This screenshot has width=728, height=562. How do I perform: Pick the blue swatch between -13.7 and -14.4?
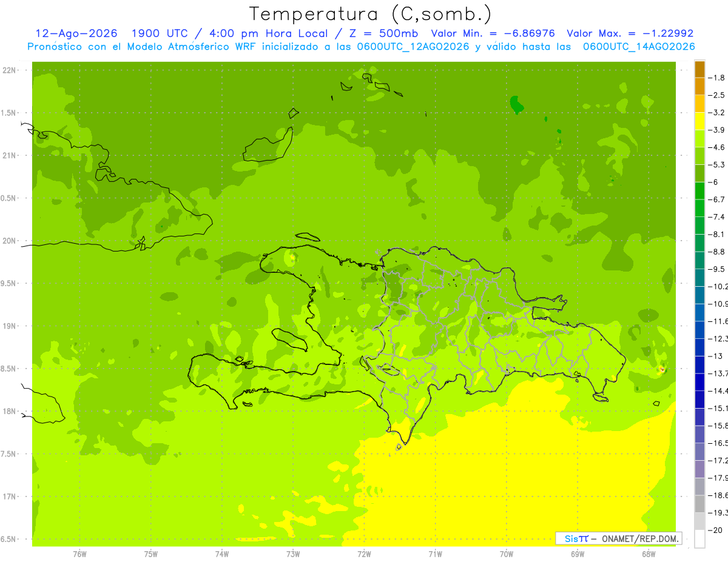(x=699, y=383)
